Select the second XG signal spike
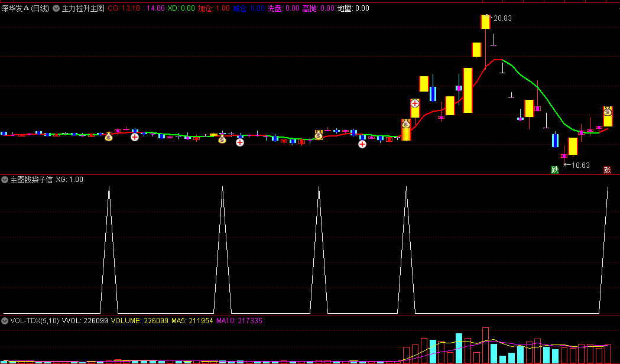 point(223,250)
